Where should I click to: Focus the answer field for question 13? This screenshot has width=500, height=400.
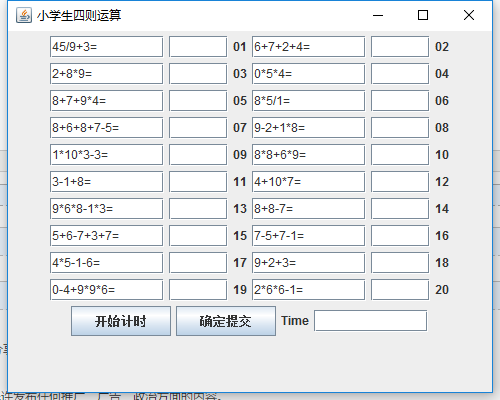pyautogui.click(x=198, y=209)
